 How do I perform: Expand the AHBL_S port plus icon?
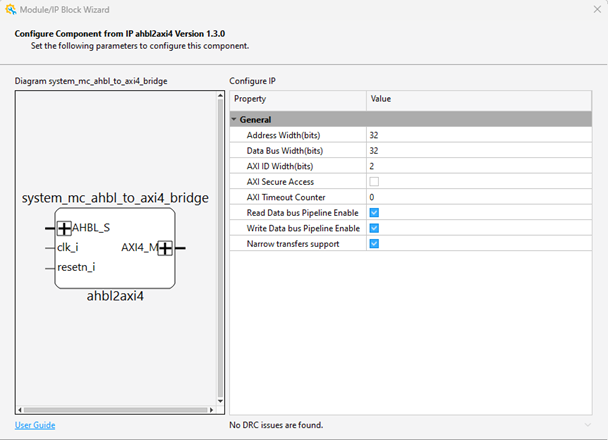pyautogui.click(x=64, y=228)
